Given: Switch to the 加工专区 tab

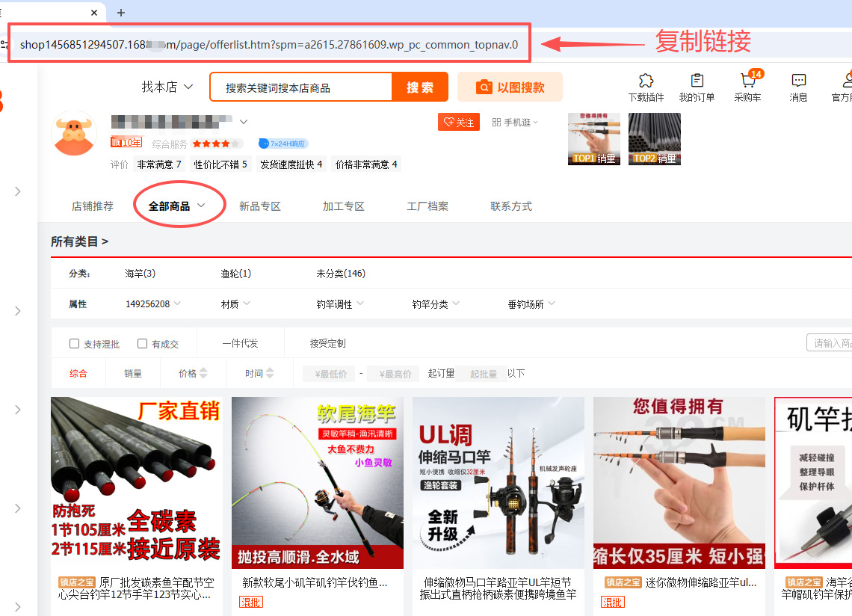Looking at the screenshot, I should coord(343,206).
